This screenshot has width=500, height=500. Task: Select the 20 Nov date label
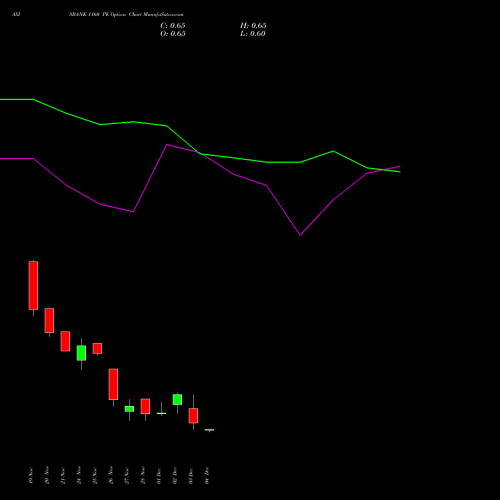click(47, 475)
